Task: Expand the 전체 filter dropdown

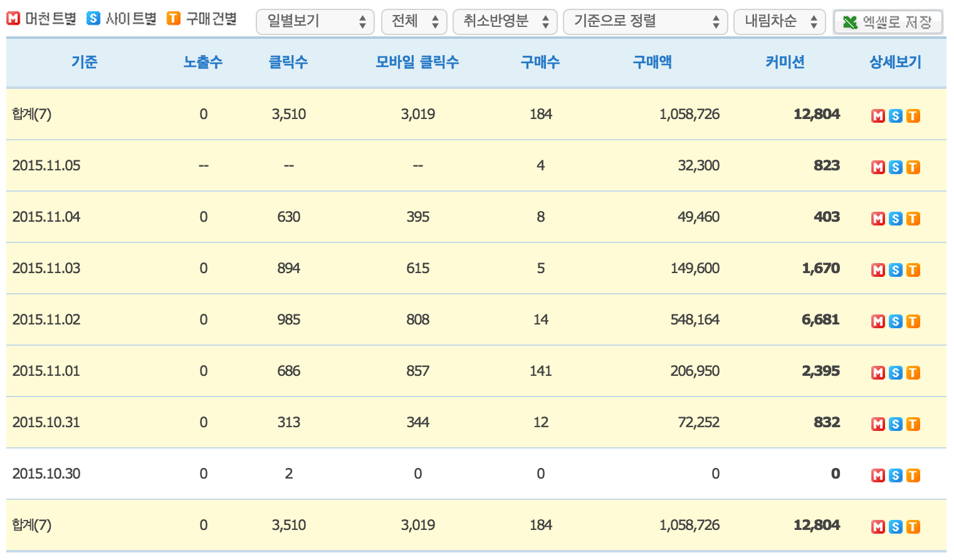Action: pyautogui.click(x=414, y=22)
